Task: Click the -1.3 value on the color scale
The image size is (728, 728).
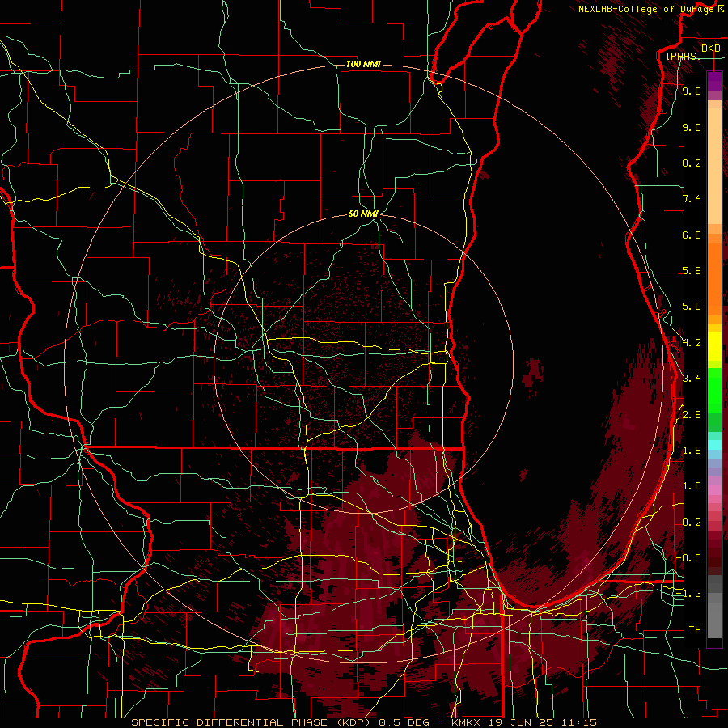Action: point(688,594)
